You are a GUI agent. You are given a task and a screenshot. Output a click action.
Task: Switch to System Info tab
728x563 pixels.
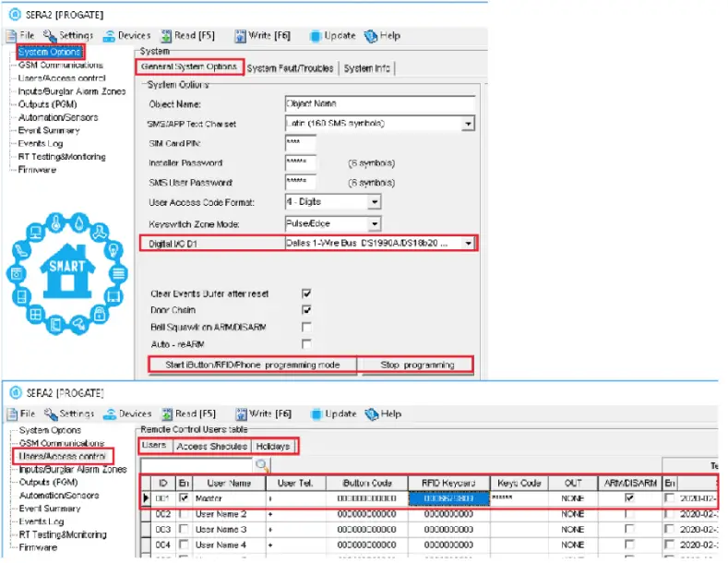pos(367,68)
